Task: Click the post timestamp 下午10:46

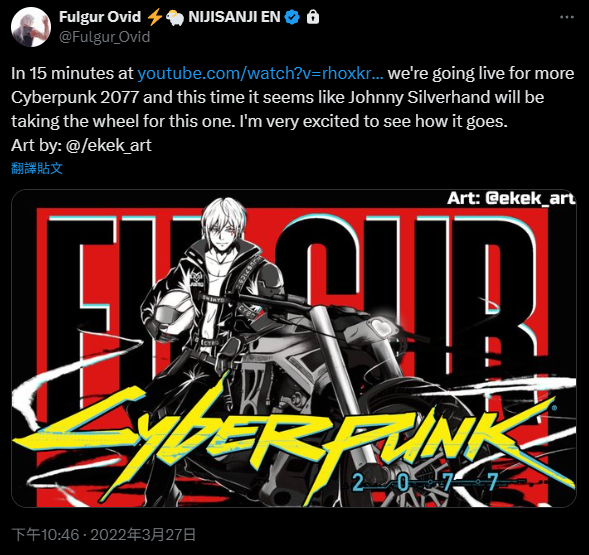Action: point(45,535)
